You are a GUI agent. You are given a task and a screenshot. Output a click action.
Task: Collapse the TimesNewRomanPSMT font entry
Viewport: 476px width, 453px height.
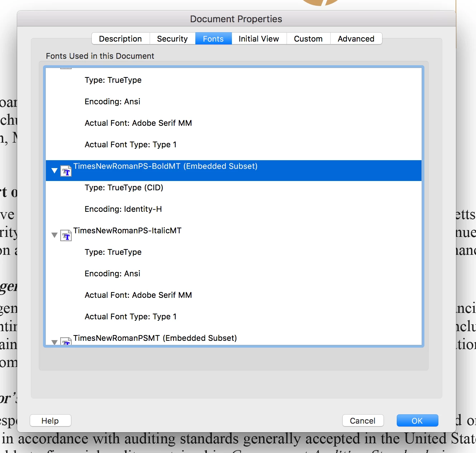pos(54,342)
